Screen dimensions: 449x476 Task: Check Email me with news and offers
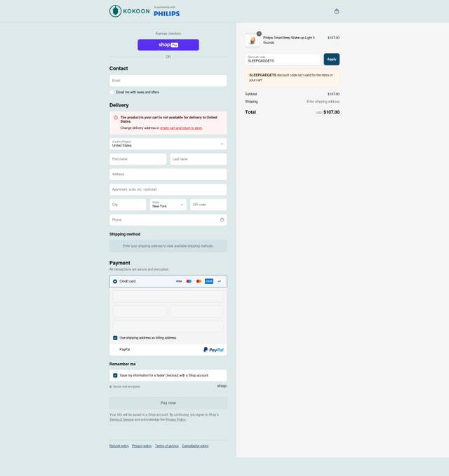[x=112, y=93]
